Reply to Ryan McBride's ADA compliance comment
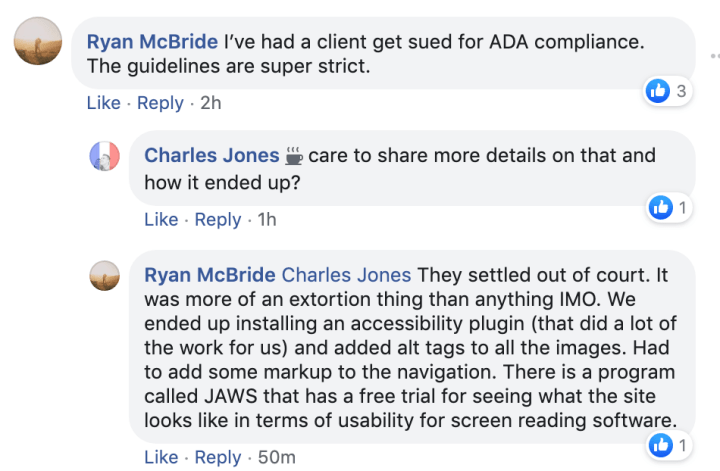 point(160,103)
